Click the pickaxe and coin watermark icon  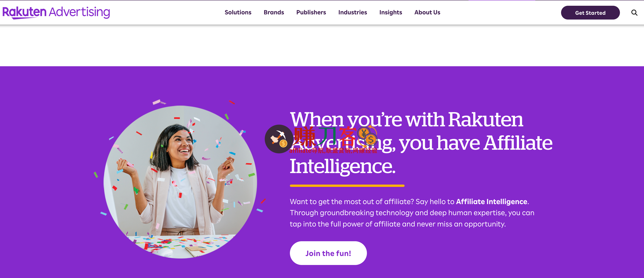click(279, 139)
